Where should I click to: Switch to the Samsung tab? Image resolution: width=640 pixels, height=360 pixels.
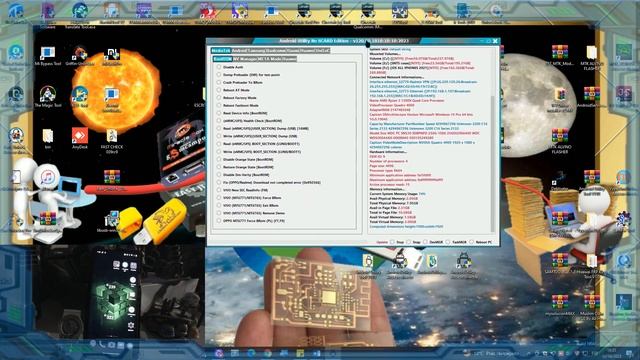point(257,51)
